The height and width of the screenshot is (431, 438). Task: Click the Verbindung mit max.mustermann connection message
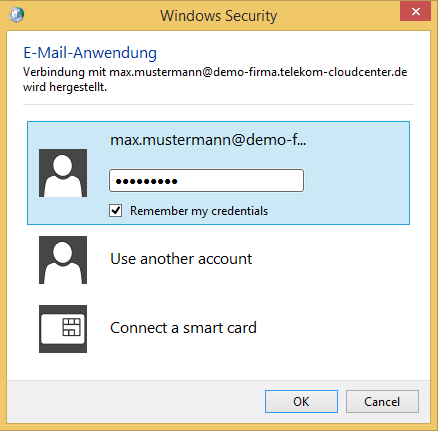tap(215, 79)
